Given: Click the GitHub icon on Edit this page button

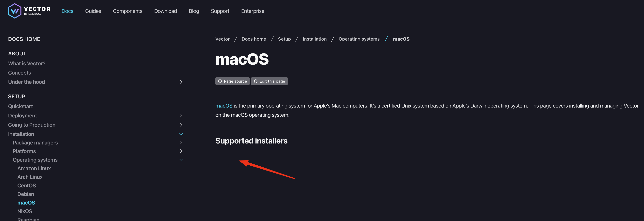Looking at the screenshot, I should (x=255, y=81).
